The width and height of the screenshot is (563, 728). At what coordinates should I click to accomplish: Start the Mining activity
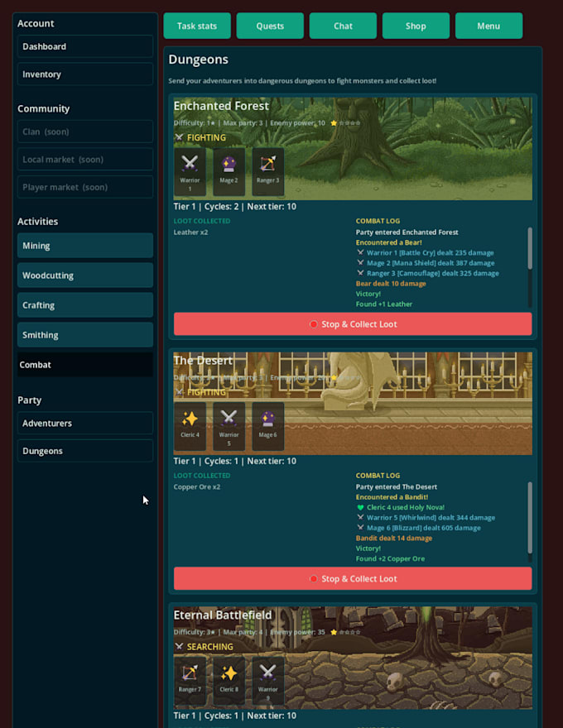85,246
